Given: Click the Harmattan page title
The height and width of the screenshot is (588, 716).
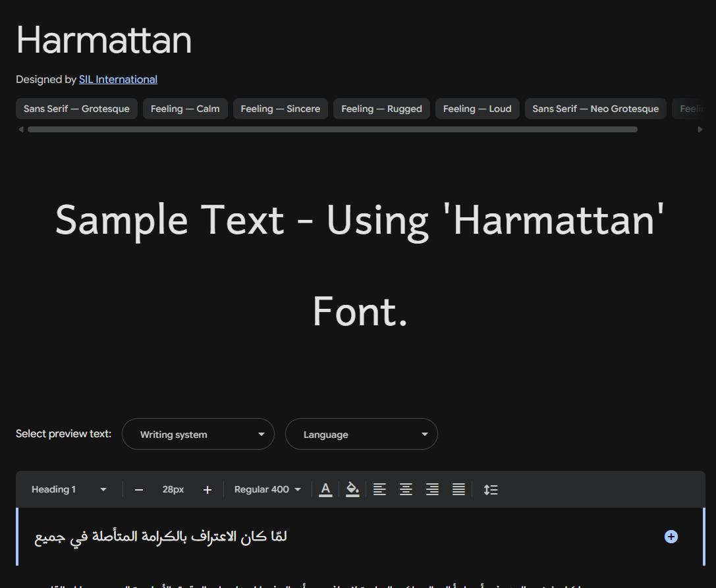Looking at the screenshot, I should coord(103,40).
